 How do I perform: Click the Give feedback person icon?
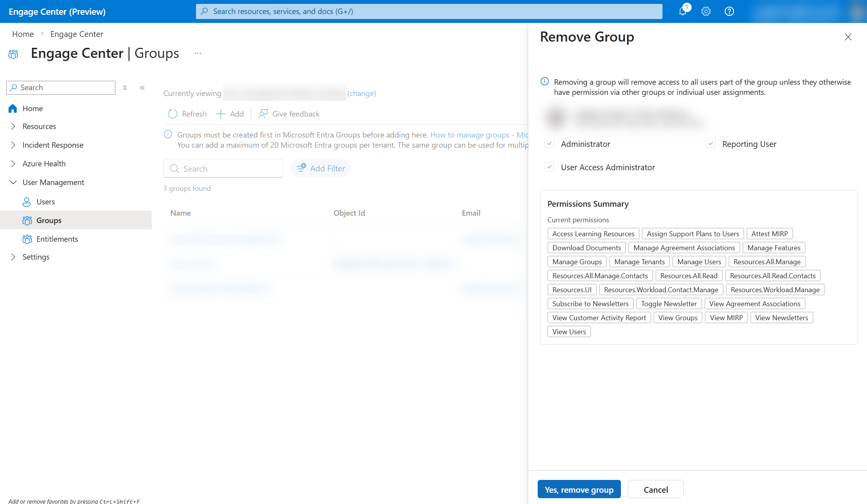tap(263, 114)
